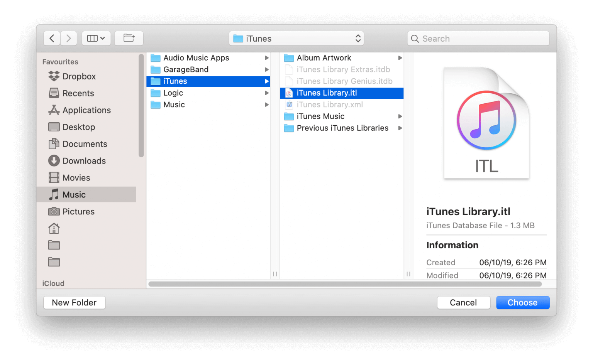593x364 pixels.
Task: Expand arrow next to Music folder
Action: pos(266,104)
